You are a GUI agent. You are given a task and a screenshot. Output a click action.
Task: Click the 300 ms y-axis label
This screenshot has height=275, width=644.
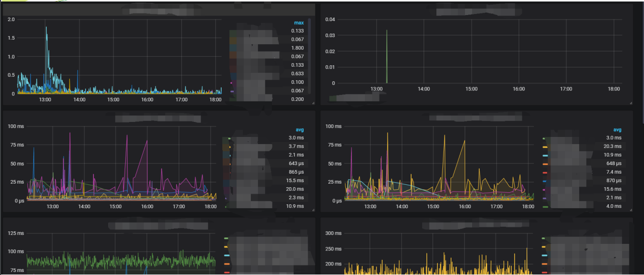tap(333, 233)
